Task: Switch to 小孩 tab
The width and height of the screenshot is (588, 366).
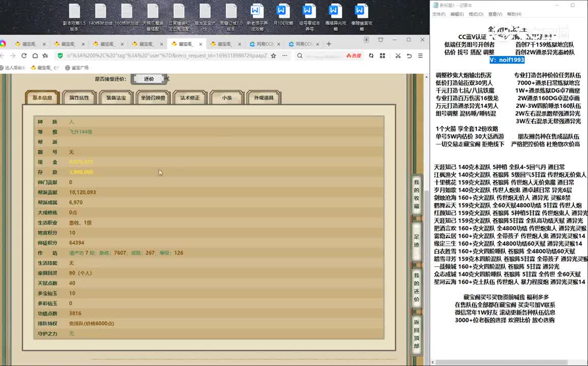Action: point(226,98)
